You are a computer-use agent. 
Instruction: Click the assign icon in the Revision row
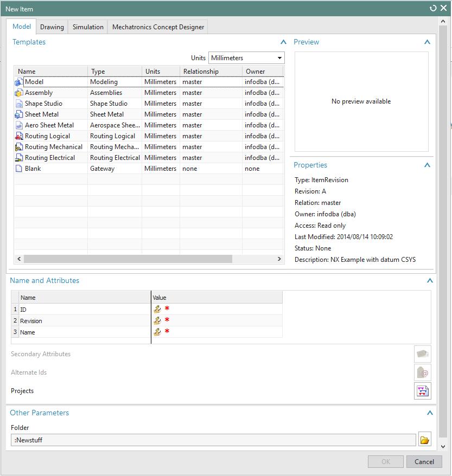tap(157, 320)
